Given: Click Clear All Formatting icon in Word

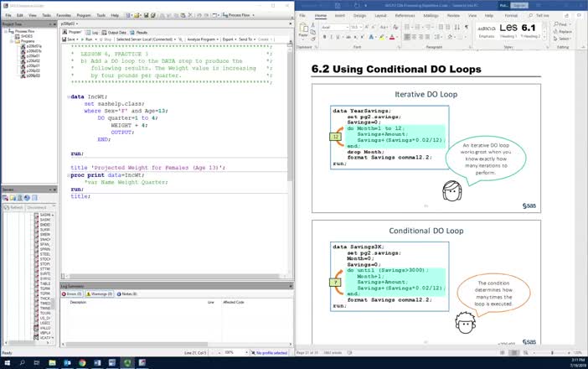Looking at the screenshot, I should point(395,27).
